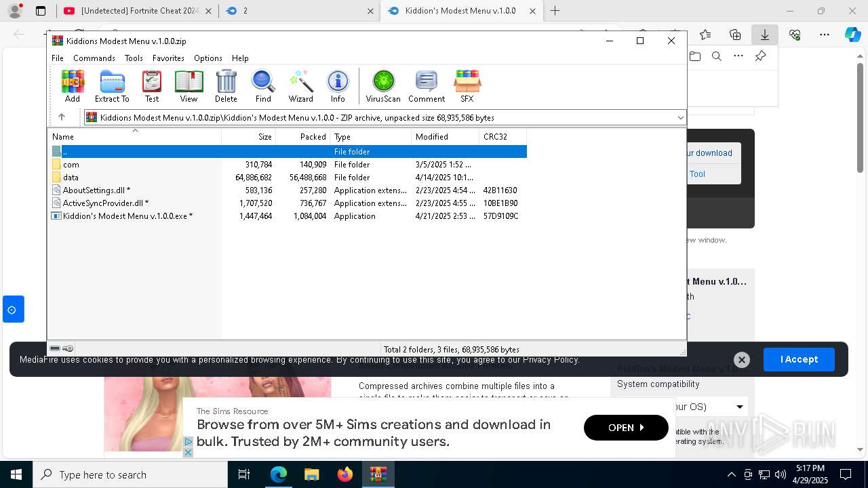Viewport: 868px width, 488px height.
Task: Open Firefox from the taskbar
Action: point(345,474)
